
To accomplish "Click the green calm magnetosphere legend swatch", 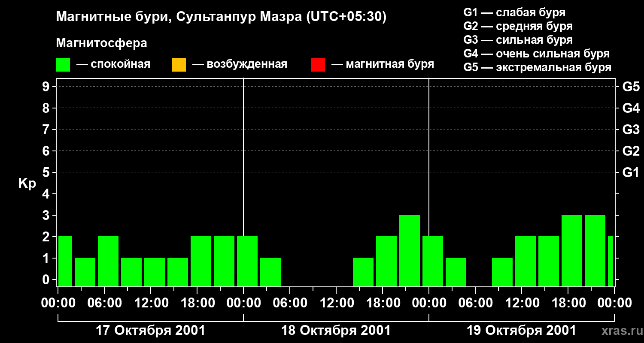I will [63, 65].
